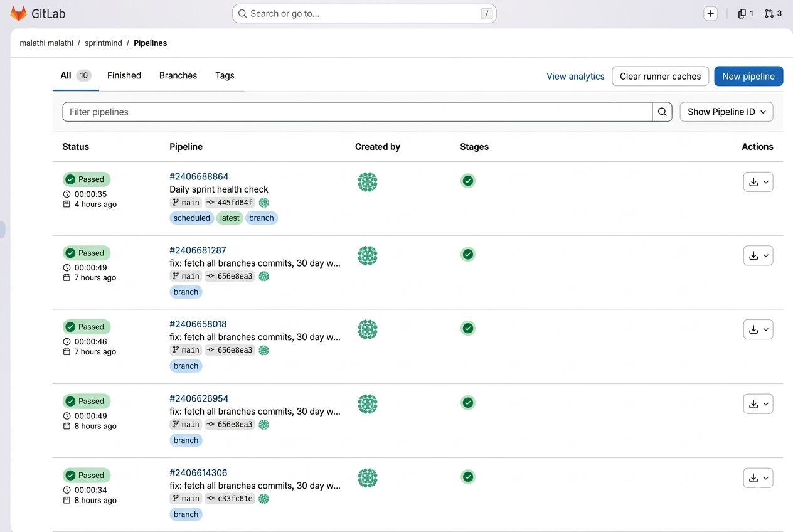Click the scheduled badge
Screen dimensions: 793x532
point(192,218)
